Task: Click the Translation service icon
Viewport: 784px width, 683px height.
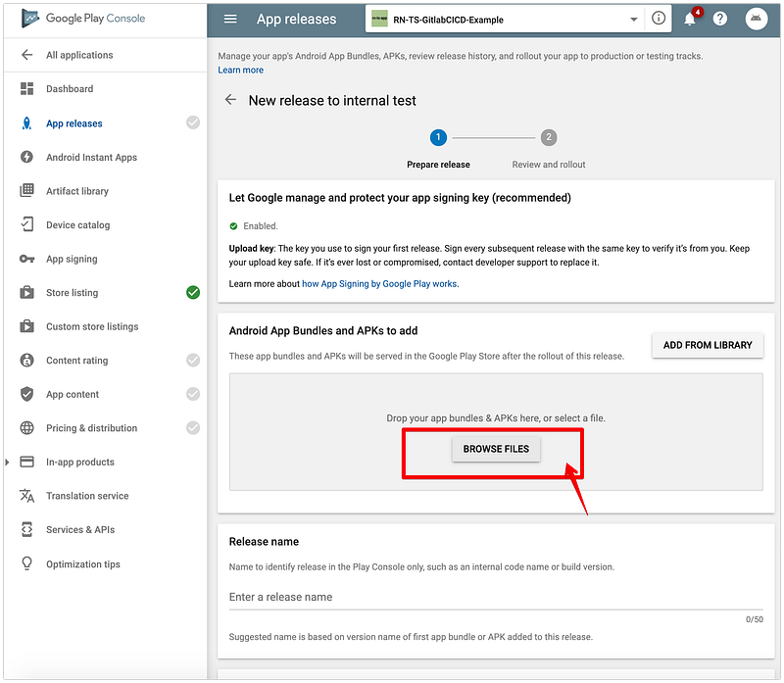Action: (27, 496)
